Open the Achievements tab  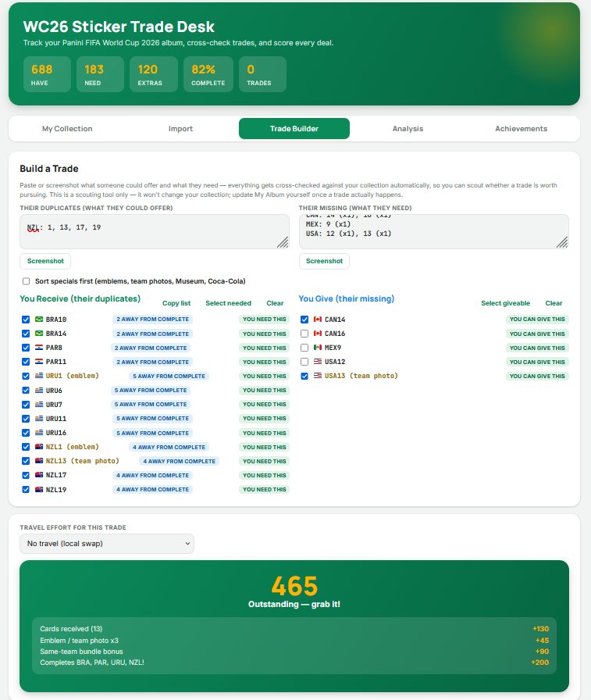pos(521,129)
